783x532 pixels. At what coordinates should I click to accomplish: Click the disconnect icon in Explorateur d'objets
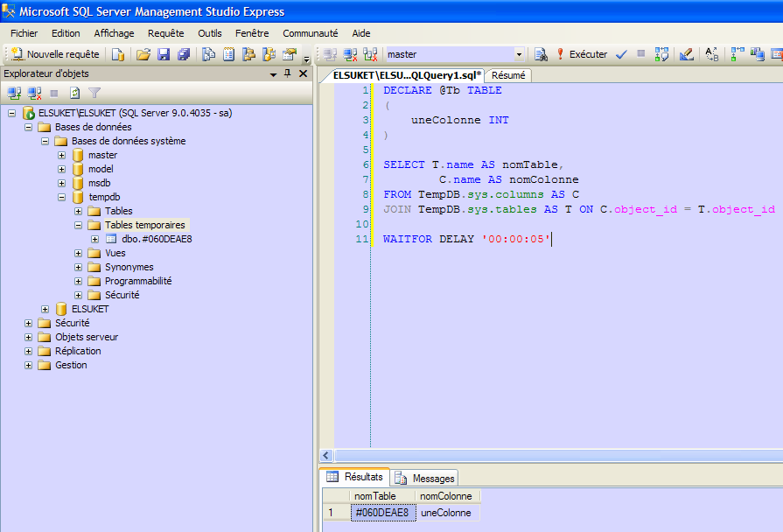coord(34,93)
